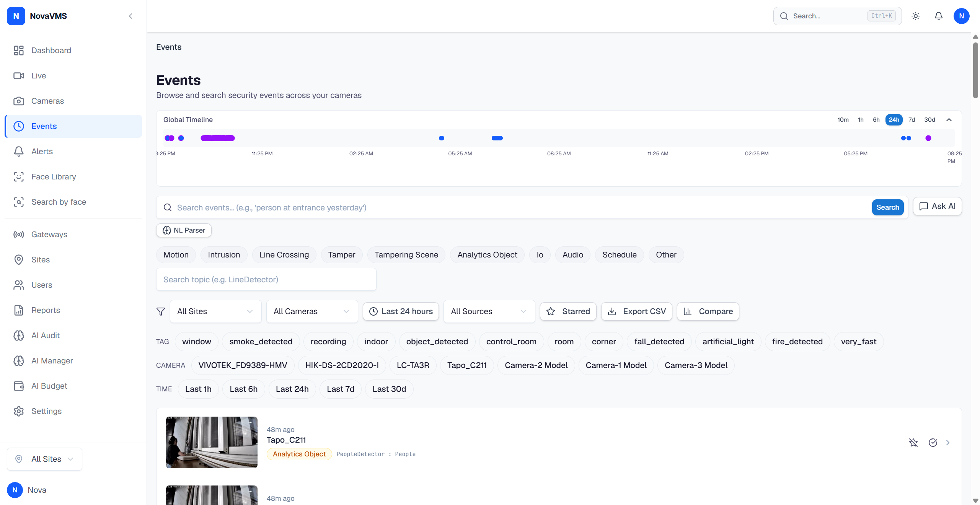
Task: Set timeline range to 7d
Action: tap(912, 120)
